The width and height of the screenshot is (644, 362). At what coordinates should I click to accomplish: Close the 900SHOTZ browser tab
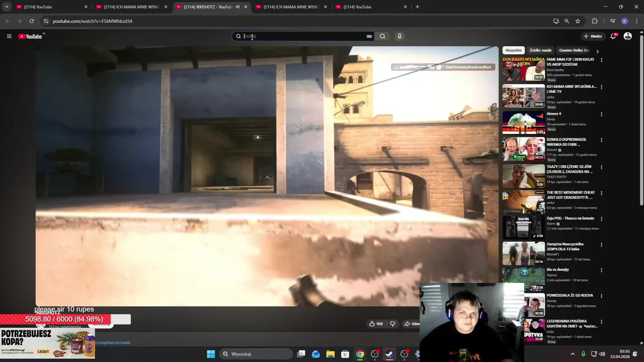(246, 7)
